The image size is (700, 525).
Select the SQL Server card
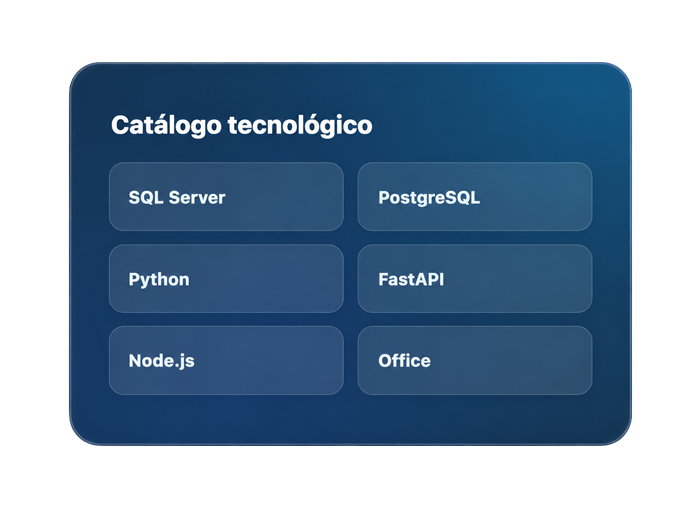click(x=226, y=197)
